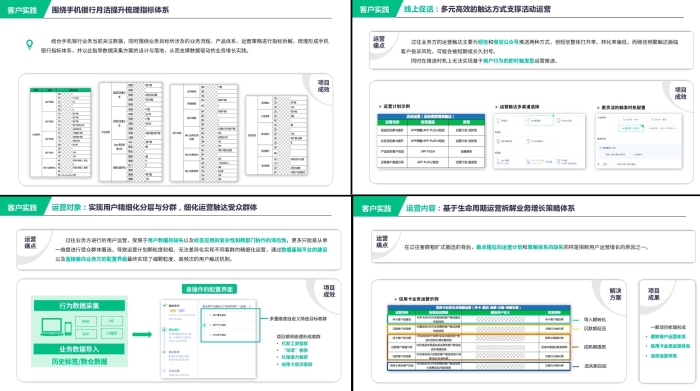Open the 更灵活的触发时机配置 screenshot
Screen dimensions: 700x391
coord(638,141)
